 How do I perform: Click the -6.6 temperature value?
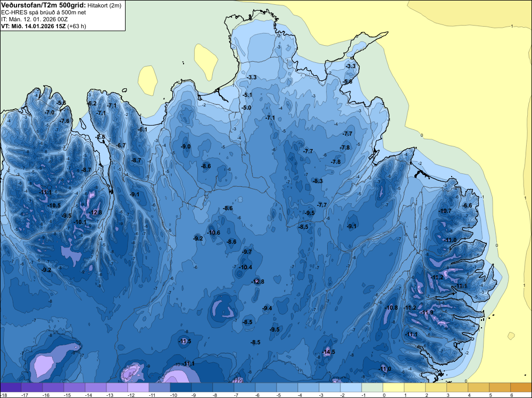pos(467,205)
